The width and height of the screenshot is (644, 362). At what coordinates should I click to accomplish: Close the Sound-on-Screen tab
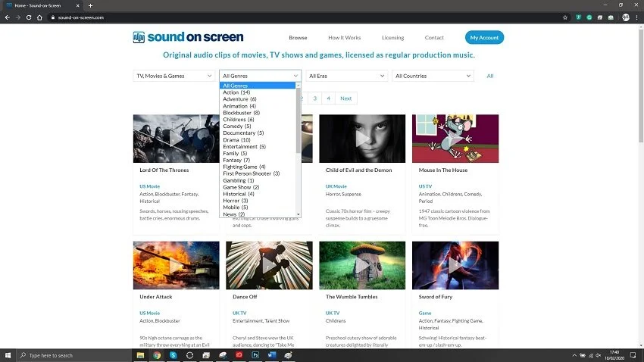pyautogui.click(x=77, y=6)
